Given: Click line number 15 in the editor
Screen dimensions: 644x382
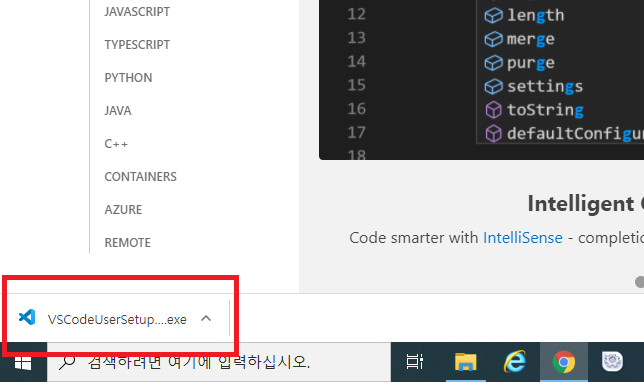Looking at the screenshot, I should click(x=356, y=85).
